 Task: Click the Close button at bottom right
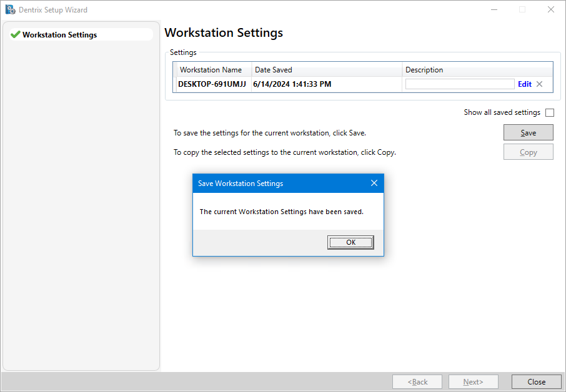coord(536,382)
